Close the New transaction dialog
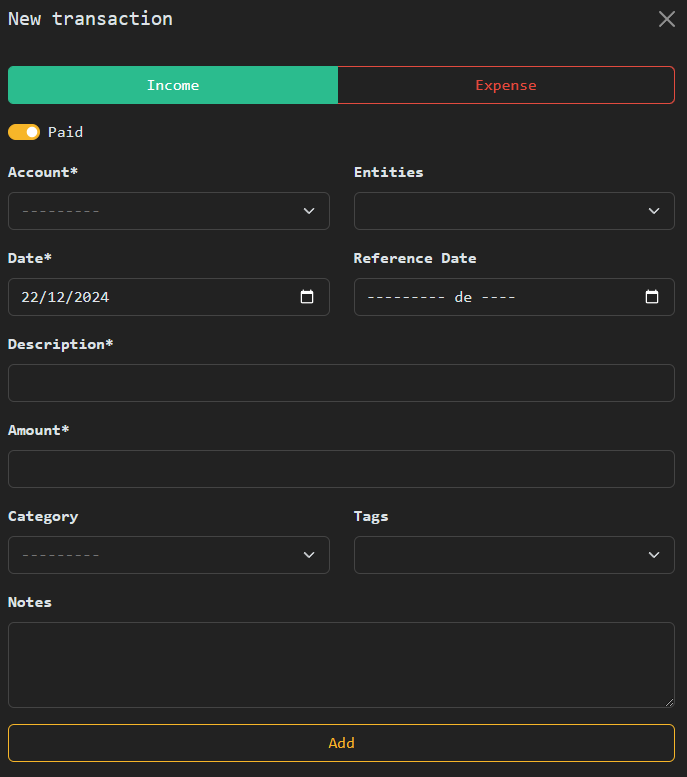The image size is (687, 777). 667,19
